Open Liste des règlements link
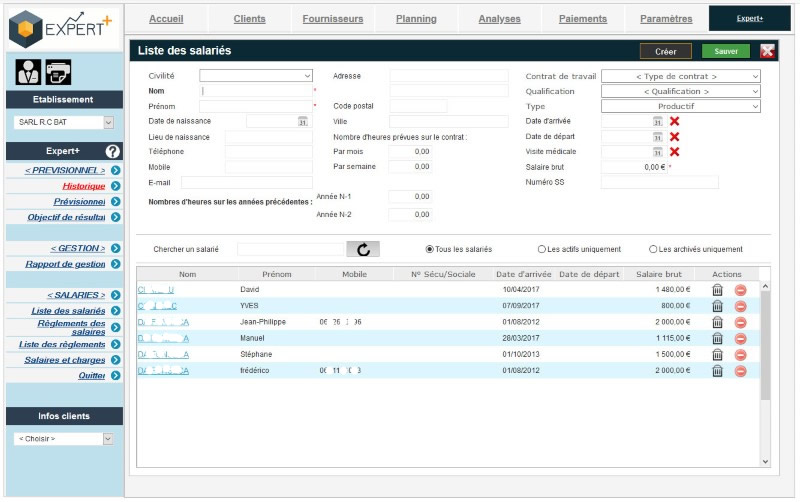The width and height of the screenshot is (800, 502). 62,345
